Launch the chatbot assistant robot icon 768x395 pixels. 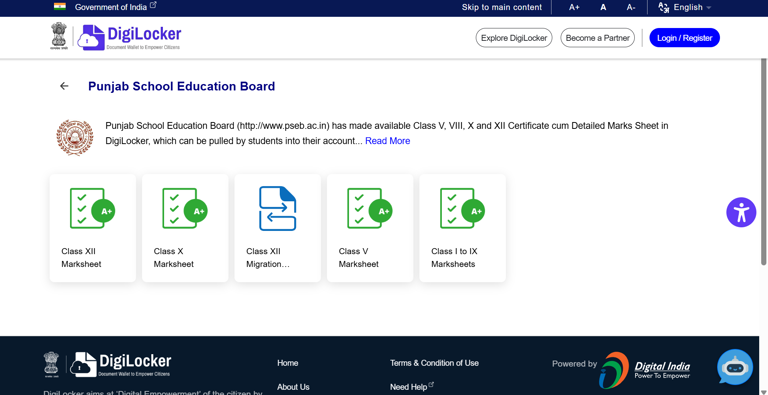click(x=735, y=367)
